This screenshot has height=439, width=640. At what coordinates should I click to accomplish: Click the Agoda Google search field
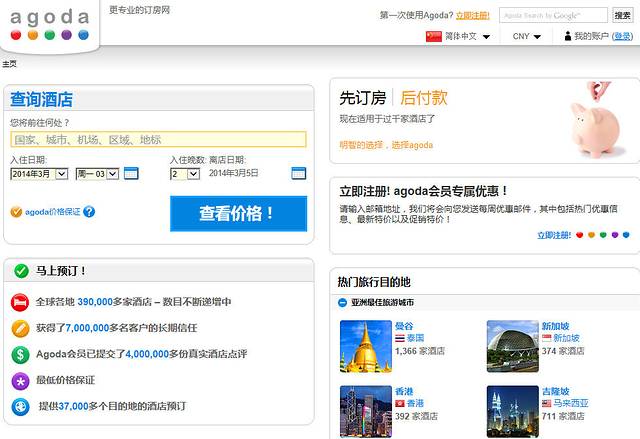pyautogui.click(x=553, y=16)
